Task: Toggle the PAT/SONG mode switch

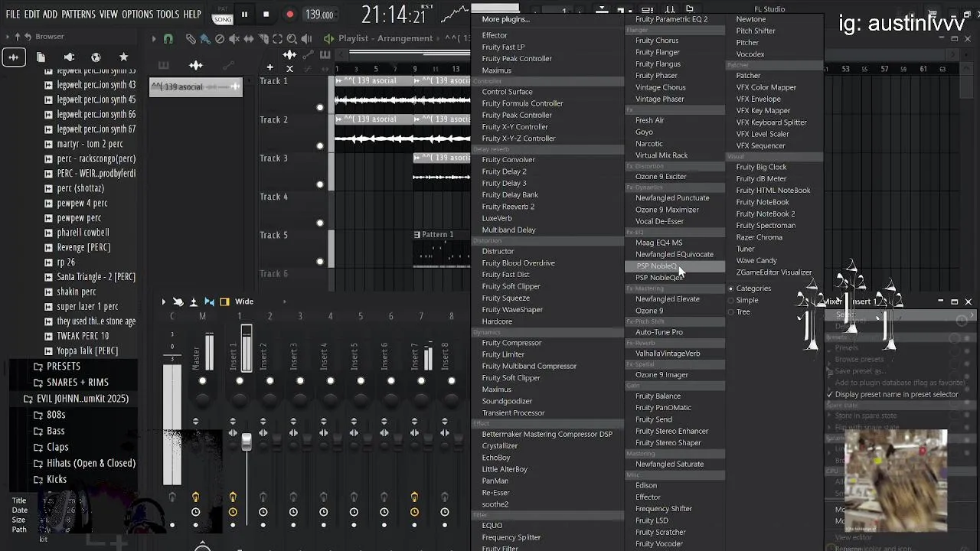Action: click(222, 15)
